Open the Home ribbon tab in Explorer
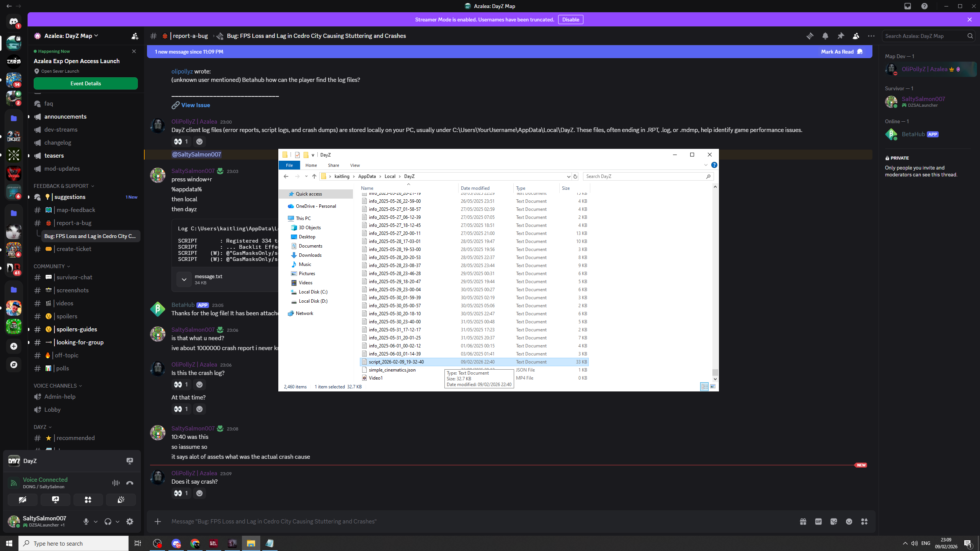This screenshot has height=551, width=980. [311, 165]
